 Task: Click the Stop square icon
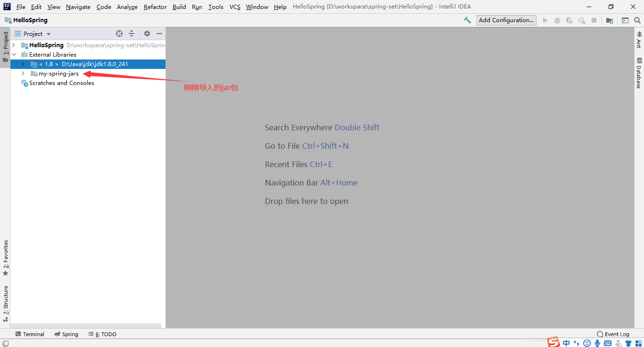click(x=594, y=20)
